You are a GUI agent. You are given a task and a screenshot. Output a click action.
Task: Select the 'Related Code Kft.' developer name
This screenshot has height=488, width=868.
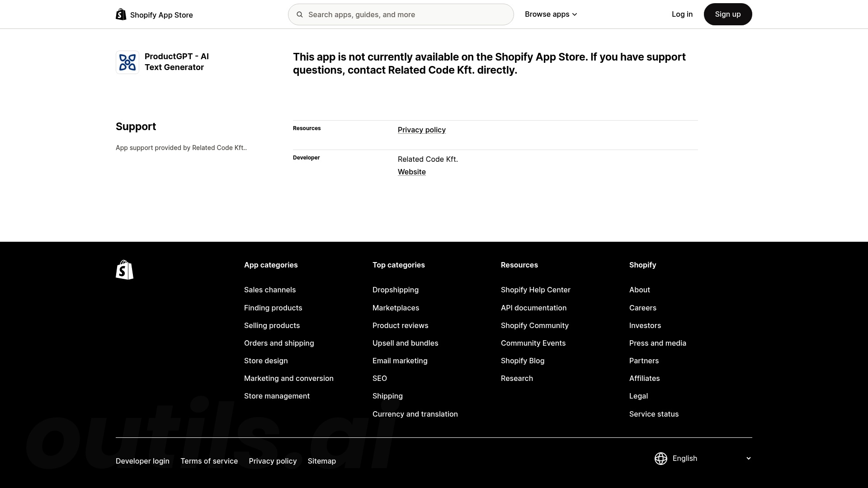[428, 160]
